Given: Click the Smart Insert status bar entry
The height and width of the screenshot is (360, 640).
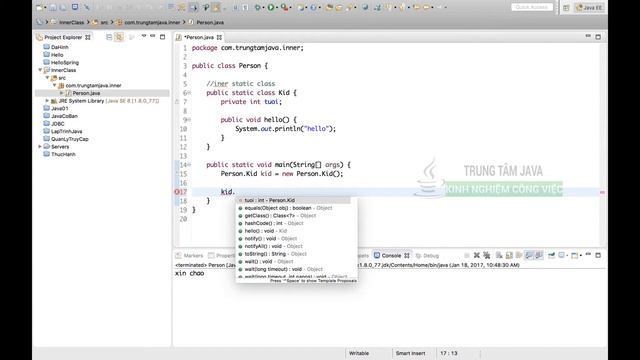Looking at the screenshot, I should [x=410, y=353].
